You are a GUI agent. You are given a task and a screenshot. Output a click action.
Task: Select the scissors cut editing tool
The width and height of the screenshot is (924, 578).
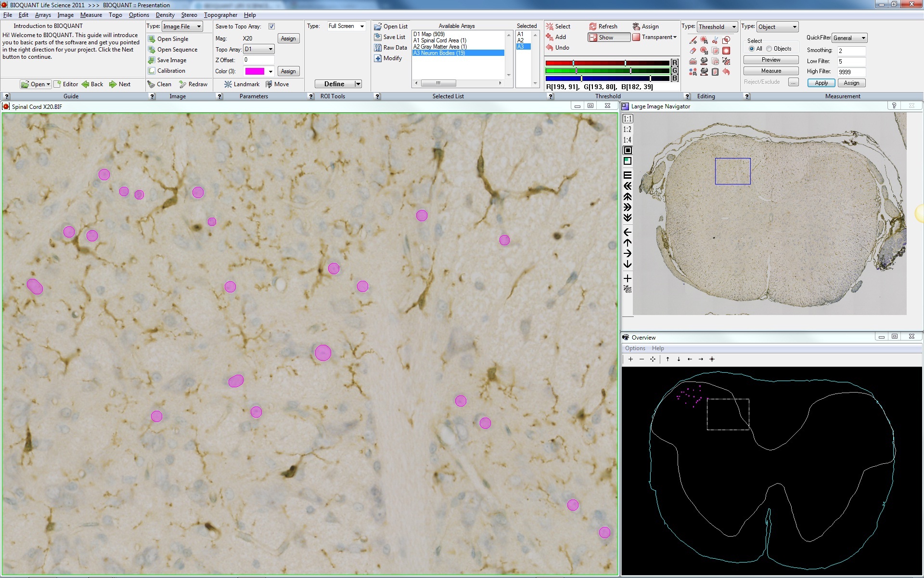point(715,40)
